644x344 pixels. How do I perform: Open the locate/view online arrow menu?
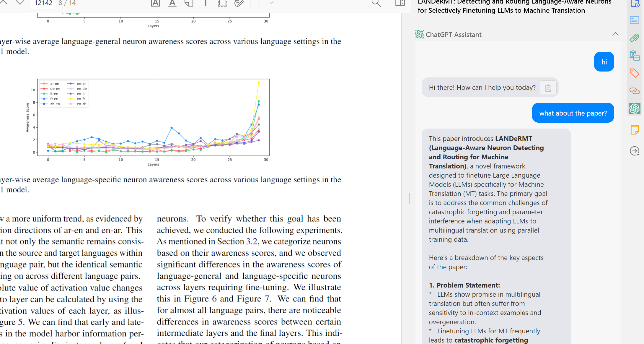[635, 151]
